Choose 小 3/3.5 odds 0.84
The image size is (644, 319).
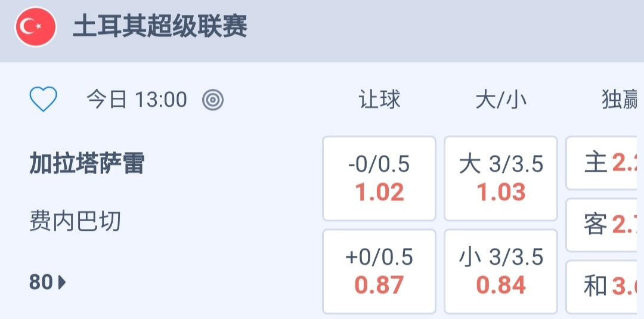tap(501, 271)
